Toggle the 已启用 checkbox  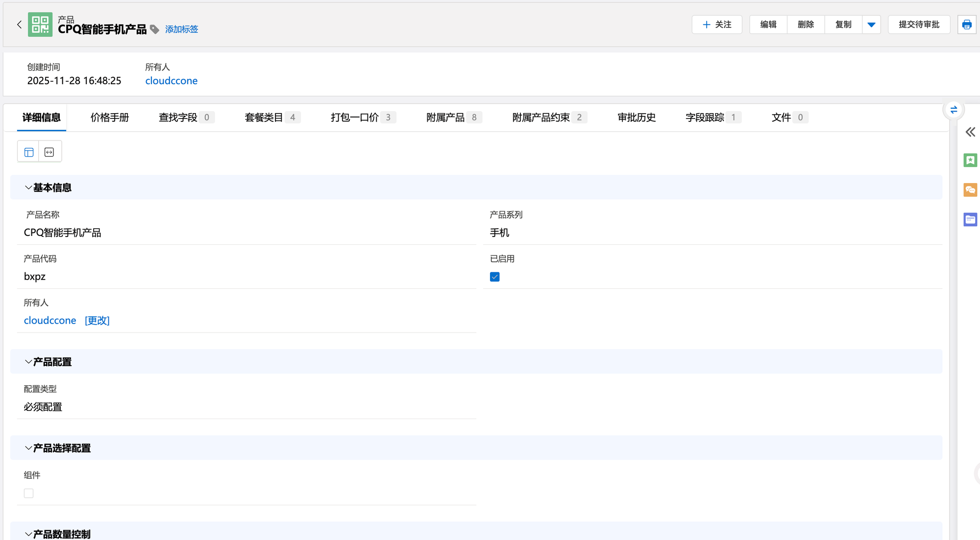click(495, 277)
